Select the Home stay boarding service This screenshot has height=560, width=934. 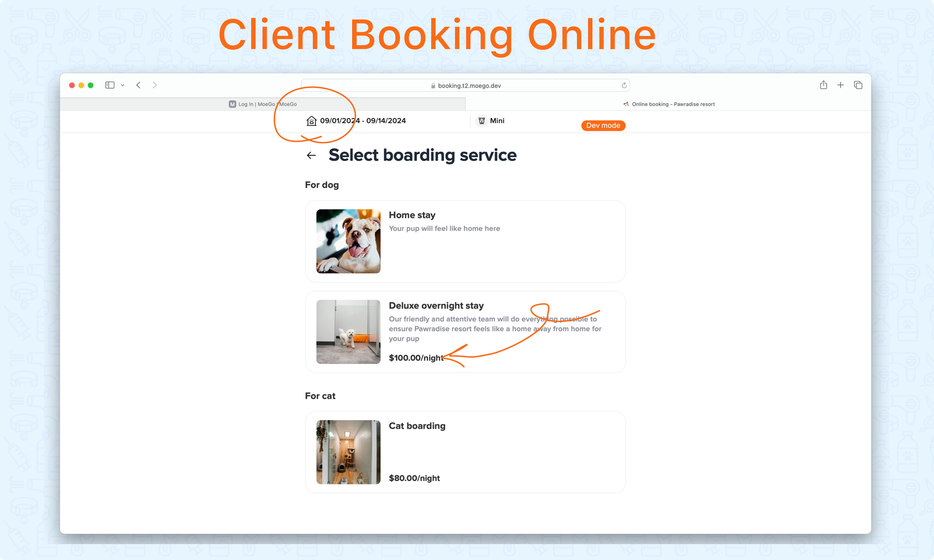click(465, 241)
